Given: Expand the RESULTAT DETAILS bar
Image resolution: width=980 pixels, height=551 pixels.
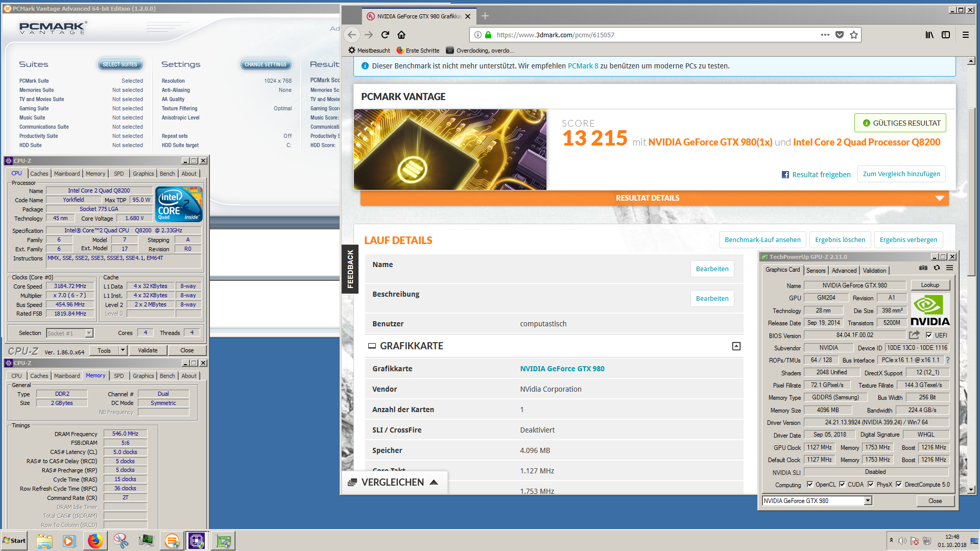Looking at the screenshot, I should point(654,198).
